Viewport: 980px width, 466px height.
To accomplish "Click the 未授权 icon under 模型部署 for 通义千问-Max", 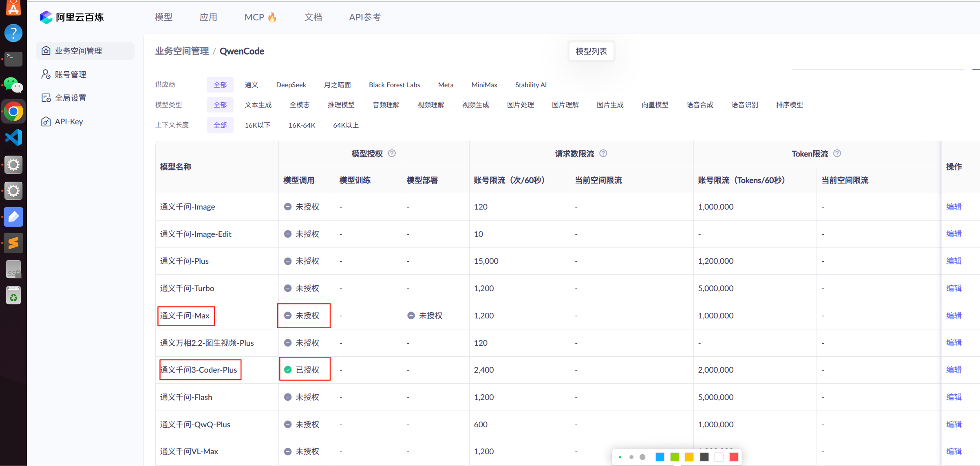I will 411,316.
